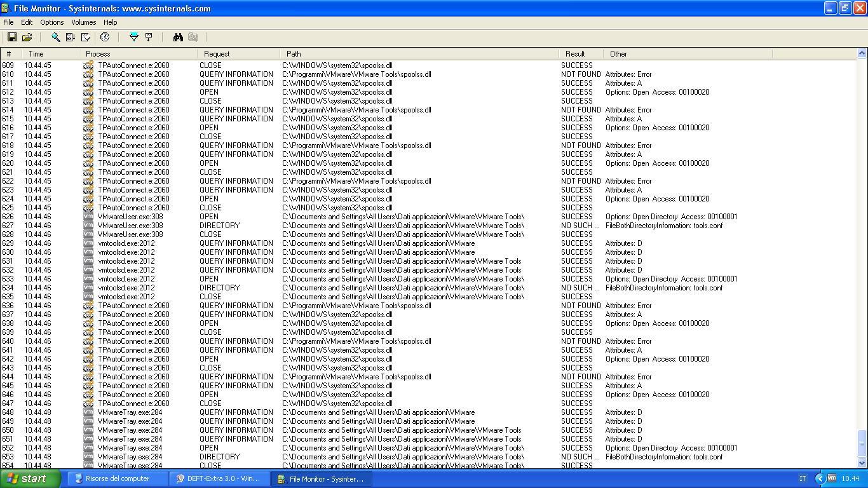Click the File Monitor taskbar button
The image size is (868, 488).
point(321,478)
